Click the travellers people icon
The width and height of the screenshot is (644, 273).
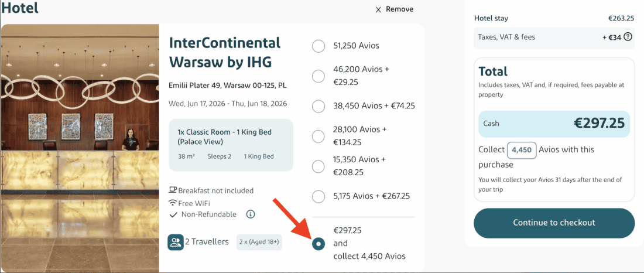click(175, 242)
